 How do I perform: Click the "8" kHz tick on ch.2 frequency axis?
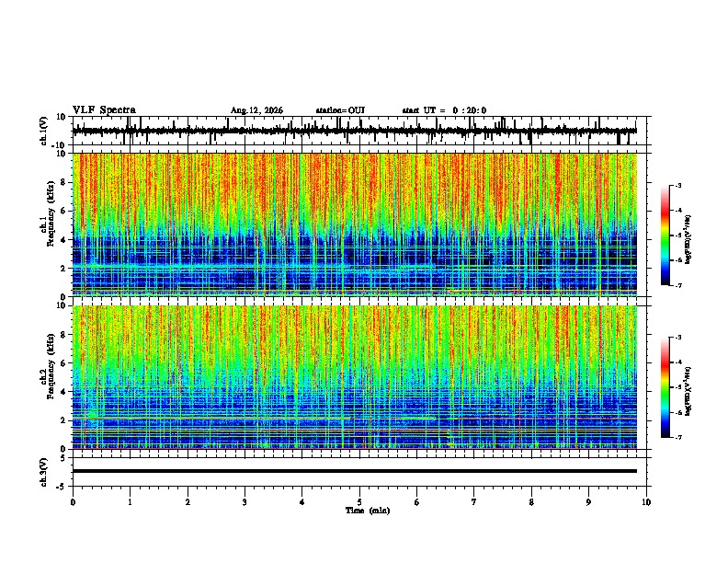pos(63,335)
